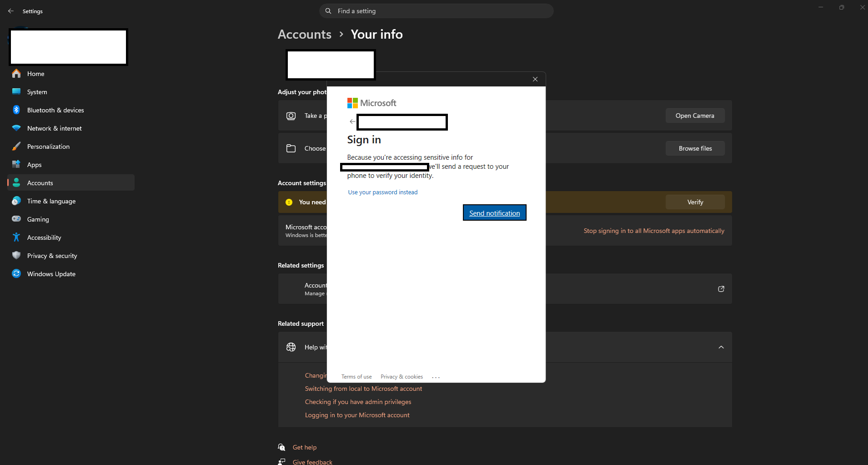Click Stop signing in to all Microsoft apps automatically

pyautogui.click(x=654, y=231)
